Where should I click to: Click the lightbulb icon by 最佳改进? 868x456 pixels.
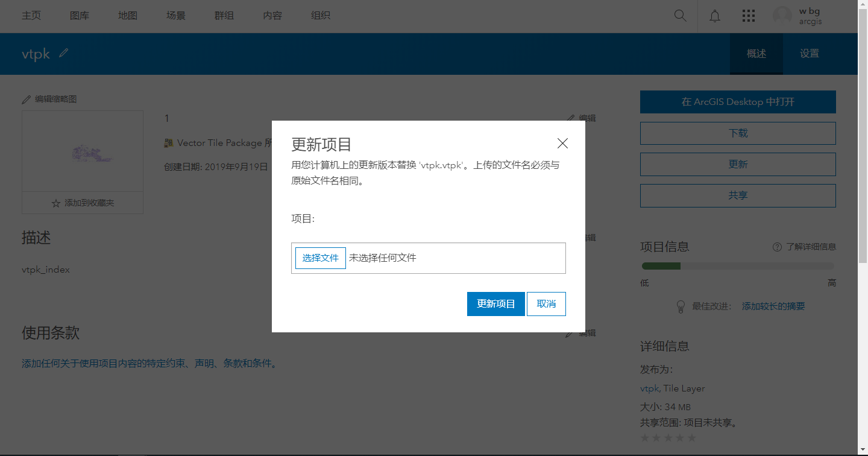[x=681, y=306]
